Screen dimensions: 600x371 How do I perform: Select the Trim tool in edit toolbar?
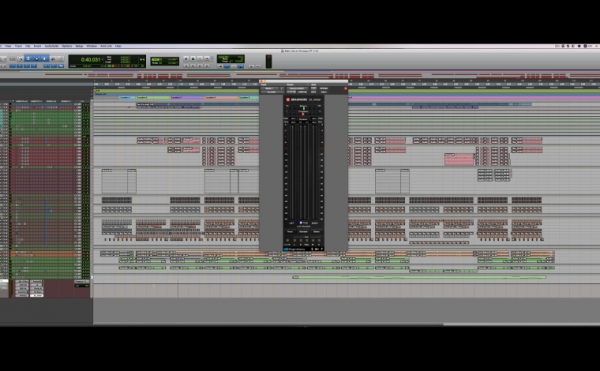pos(28,59)
